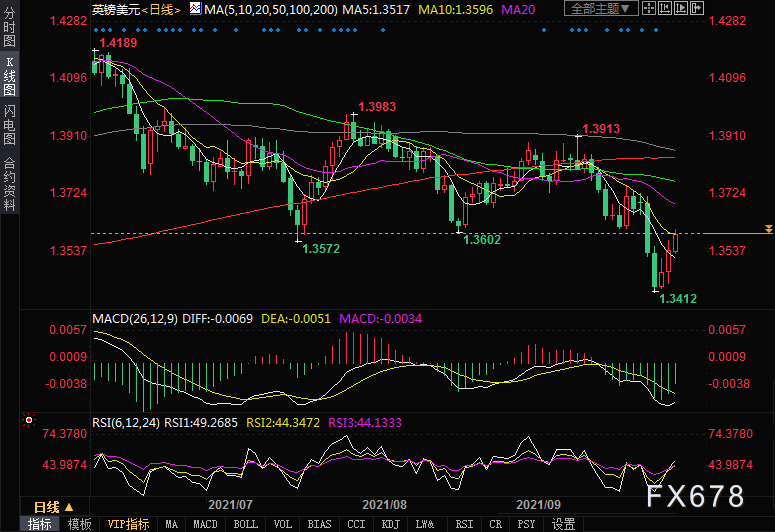Click the crosshair cursor icon
Viewport: 775px width, 532px height.
(x=649, y=8)
